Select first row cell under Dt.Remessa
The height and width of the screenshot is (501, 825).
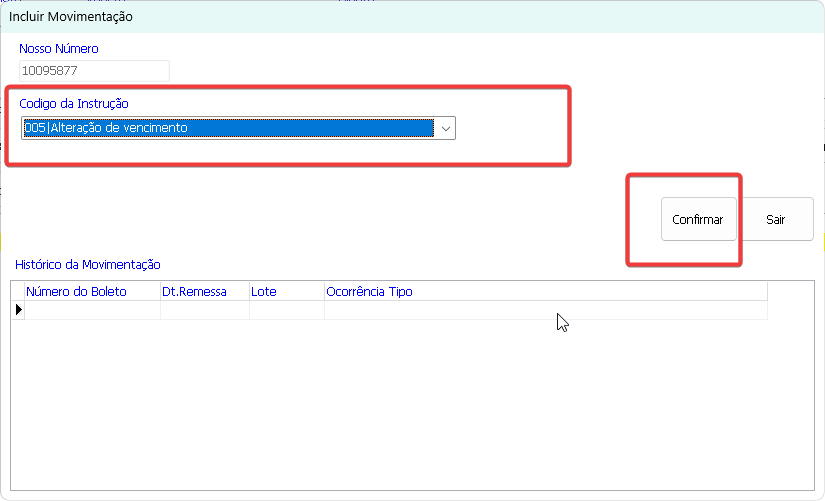(x=204, y=311)
